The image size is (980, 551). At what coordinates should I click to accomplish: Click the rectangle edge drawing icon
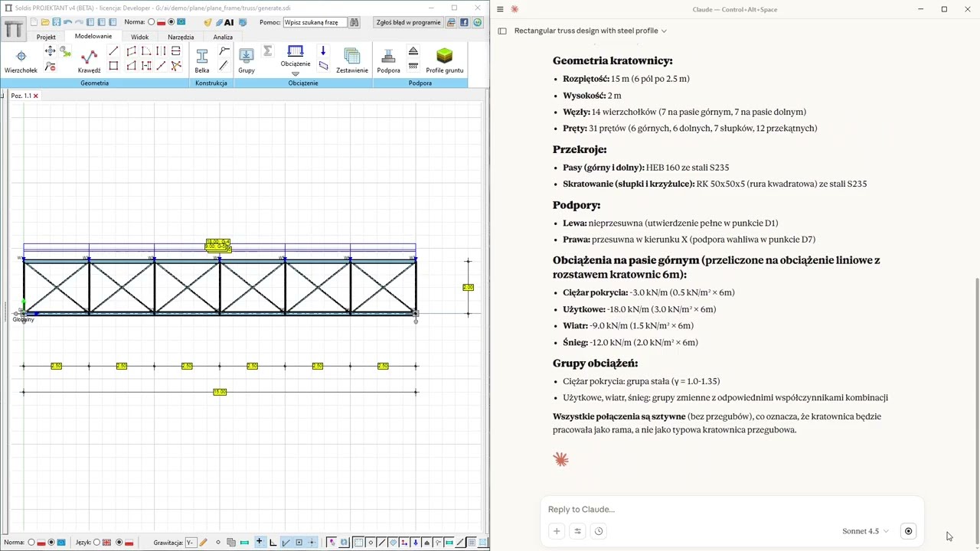point(113,66)
